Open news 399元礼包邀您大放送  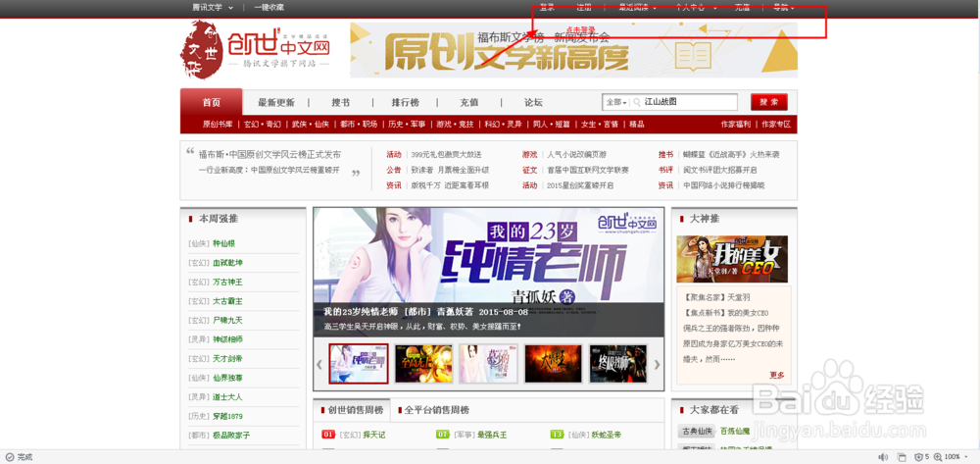tap(446, 154)
